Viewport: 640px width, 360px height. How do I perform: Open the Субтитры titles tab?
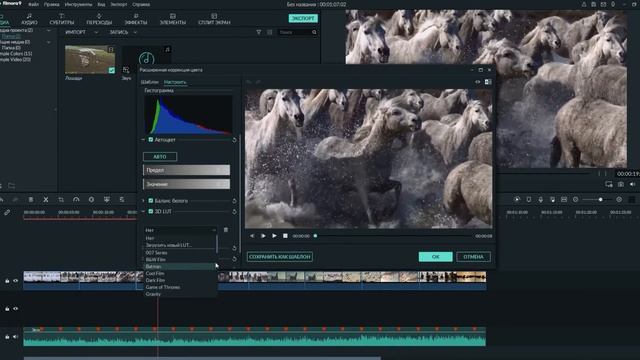pos(62,19)
